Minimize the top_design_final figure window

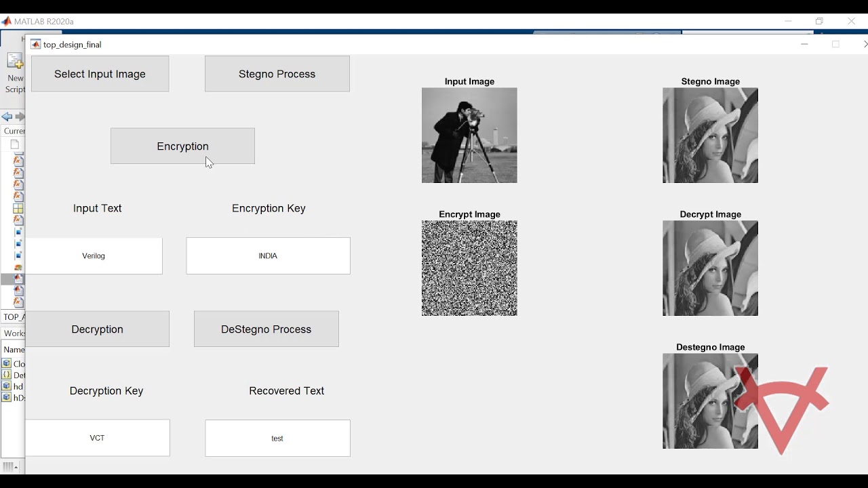tap(804, 44)
